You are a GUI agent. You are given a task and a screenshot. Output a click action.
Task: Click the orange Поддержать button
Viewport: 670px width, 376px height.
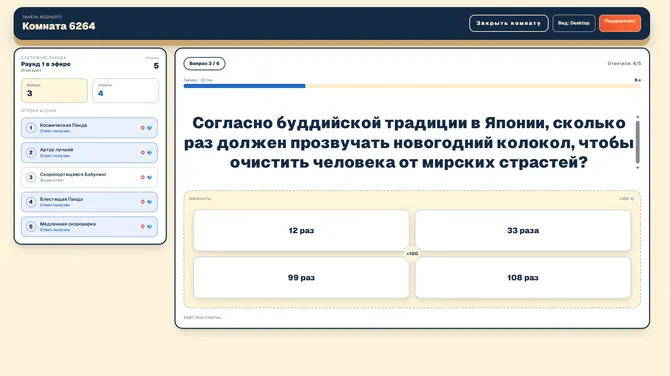620,23
